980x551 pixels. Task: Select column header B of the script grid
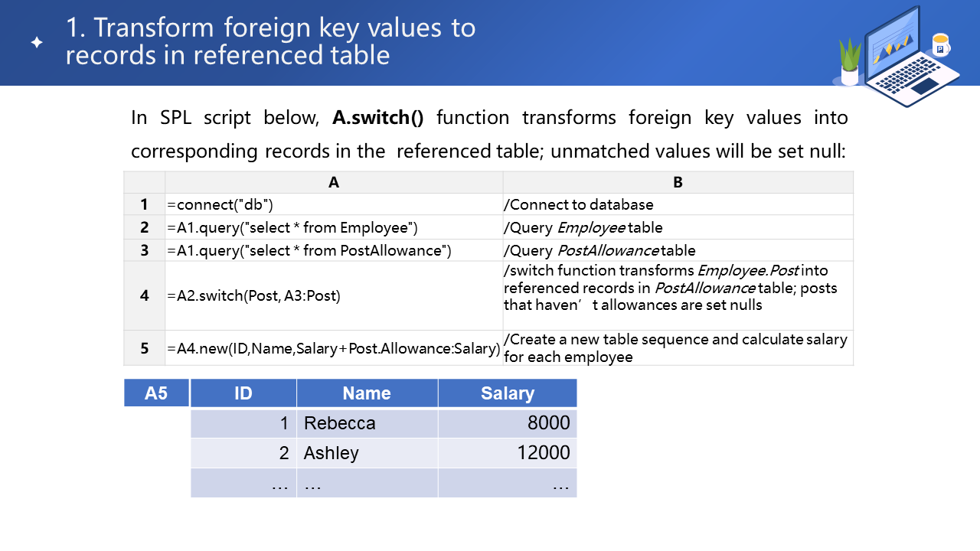[678, 182]
